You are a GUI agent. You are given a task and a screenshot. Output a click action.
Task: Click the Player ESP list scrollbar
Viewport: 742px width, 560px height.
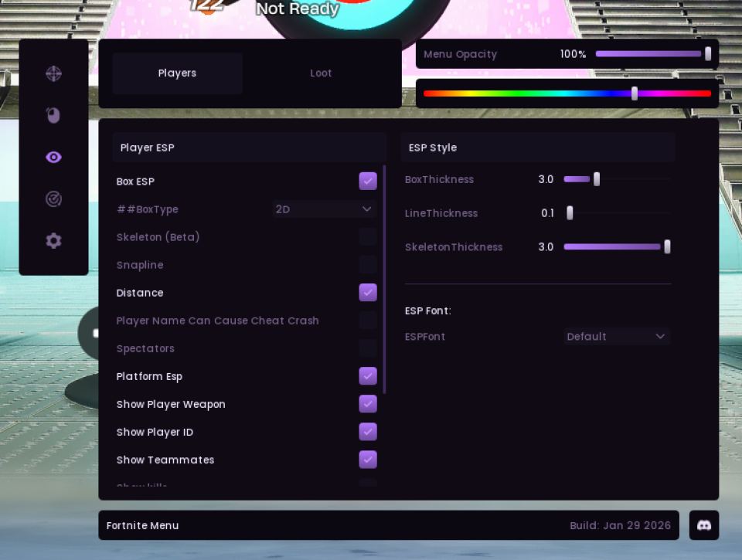tap(384, 279)
